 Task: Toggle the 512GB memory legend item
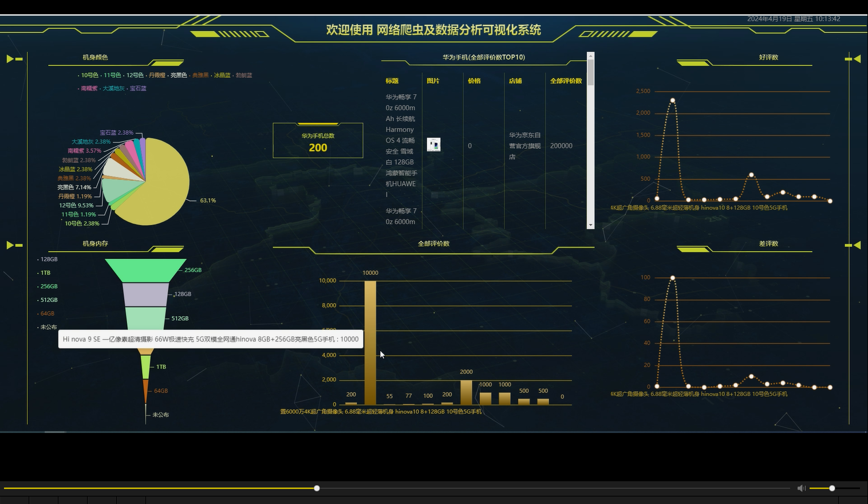[48, 300]
